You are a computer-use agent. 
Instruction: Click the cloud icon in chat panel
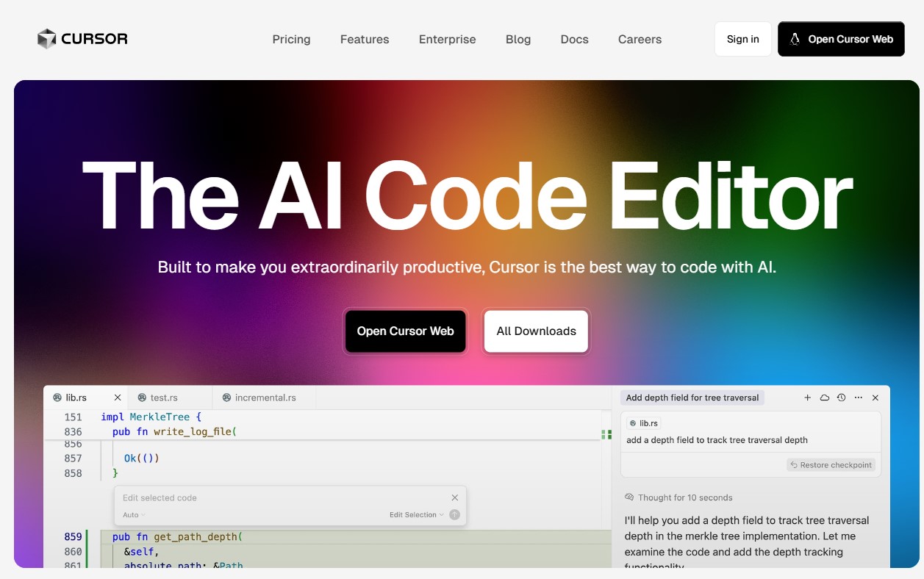[824, 398]
